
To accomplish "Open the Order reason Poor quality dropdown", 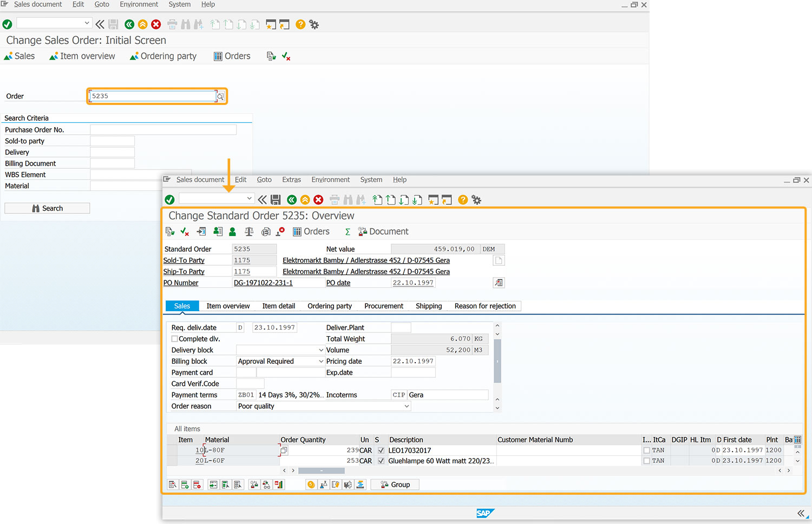I will (x=407, y=406).
